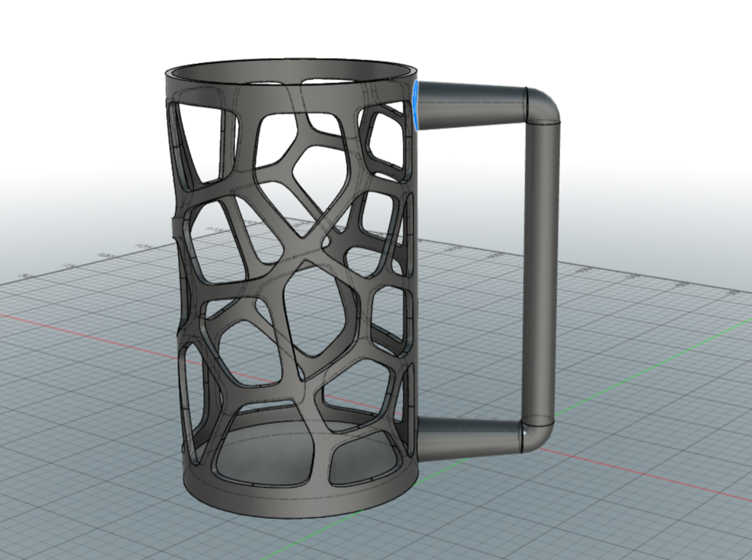Select the vertical tube of the mug handle
Viewport: 752px width, 560px height.
[x=540, y=275]
